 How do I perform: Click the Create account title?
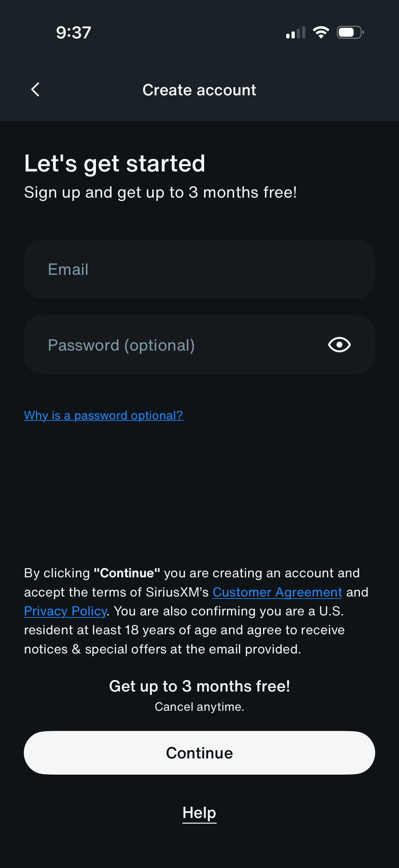click(x=199, y=89)
